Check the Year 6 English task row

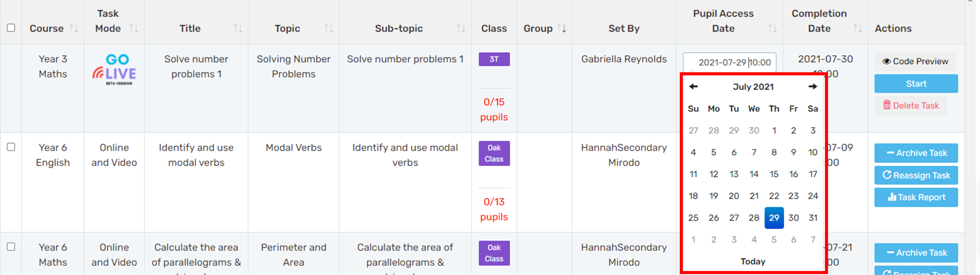11,147
